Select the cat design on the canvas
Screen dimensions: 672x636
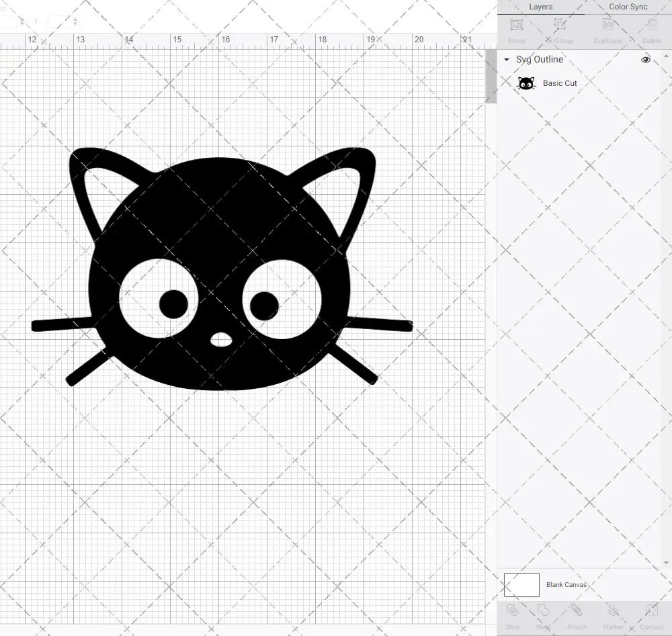point(222,269)
